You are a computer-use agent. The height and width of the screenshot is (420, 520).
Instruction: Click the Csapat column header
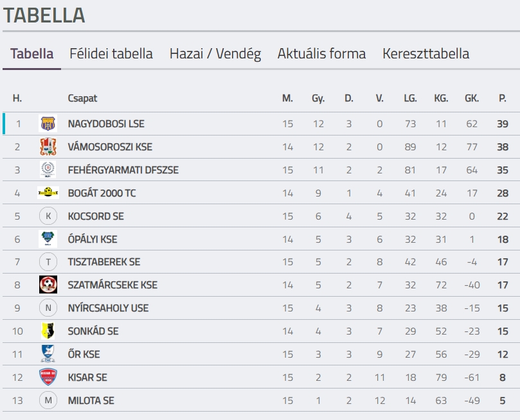82,98
